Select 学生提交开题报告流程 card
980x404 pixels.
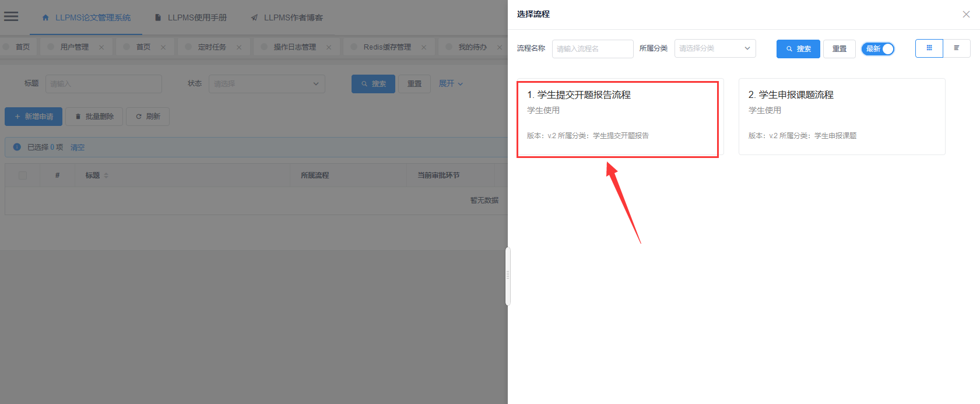(x=620, y=117)
